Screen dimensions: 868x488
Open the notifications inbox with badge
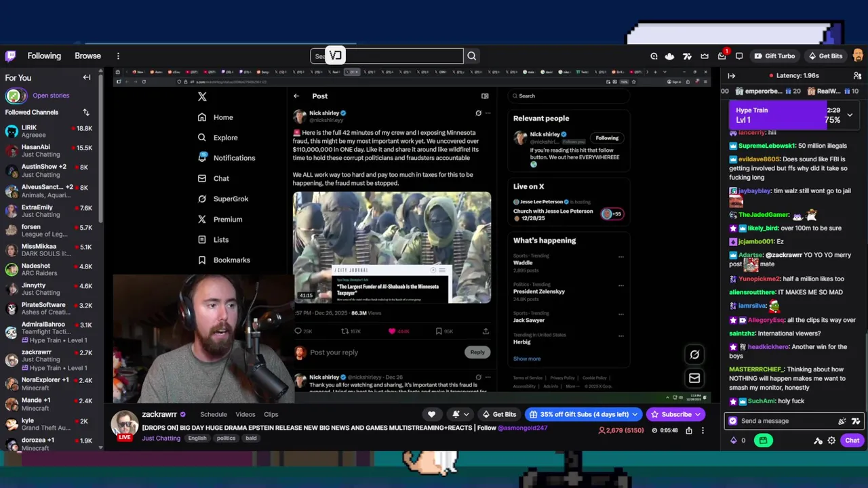click(722, 56)
